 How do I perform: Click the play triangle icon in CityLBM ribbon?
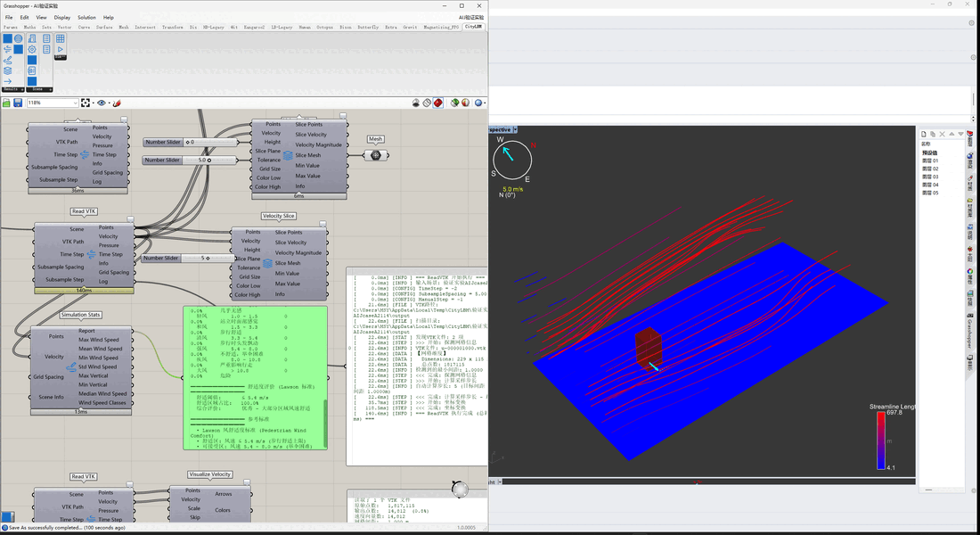tap(60, 49)
